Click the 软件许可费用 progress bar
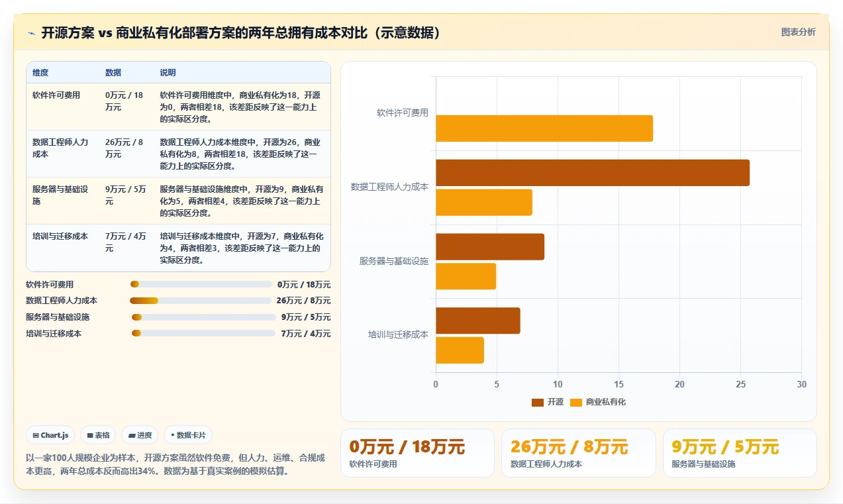843x504 pixels. pos(202,284)
